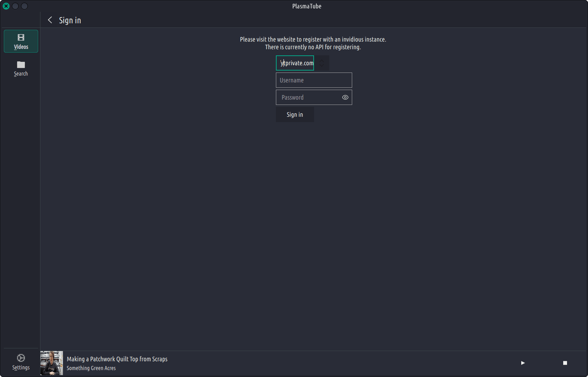This screenshot has height=377, width=588.
Task: Open Settings from the sidebar
Action: [x=21, y=362]
